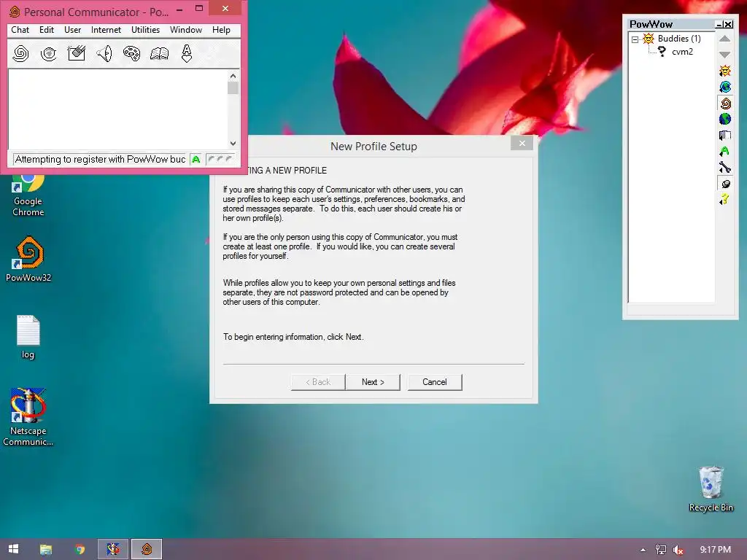
Task: Click Next in New Profile Setup
Action: (x=373, y=382)
